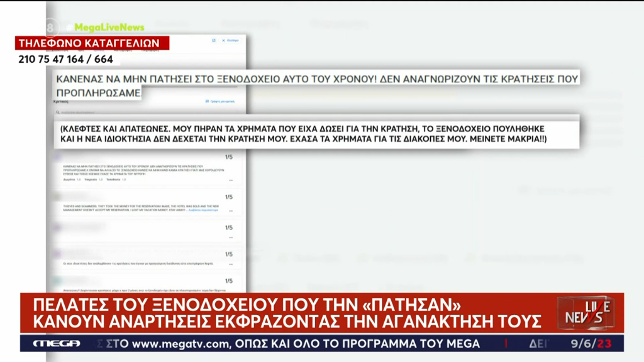The image size is (644, 362).
Task: Open three-dot menu of first Greek review
Action: tap(231, 180)
